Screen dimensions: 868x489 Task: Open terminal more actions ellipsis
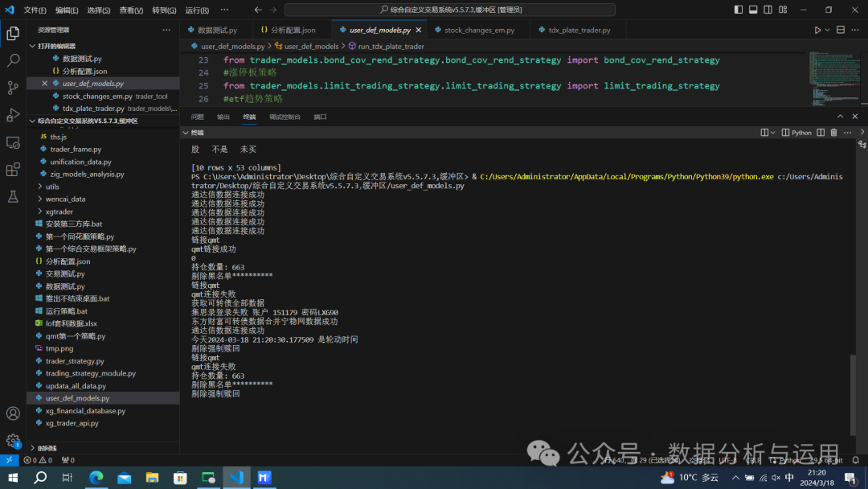[x=848, y=133]
